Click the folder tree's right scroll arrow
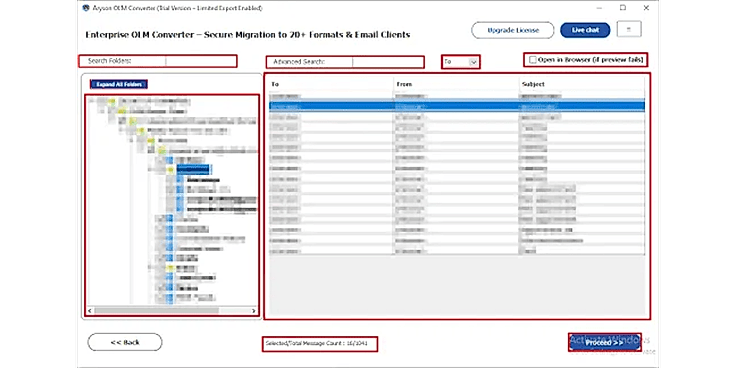Image resolution: width=736 pixels, height=368 pixels. (x=254, y=311)
